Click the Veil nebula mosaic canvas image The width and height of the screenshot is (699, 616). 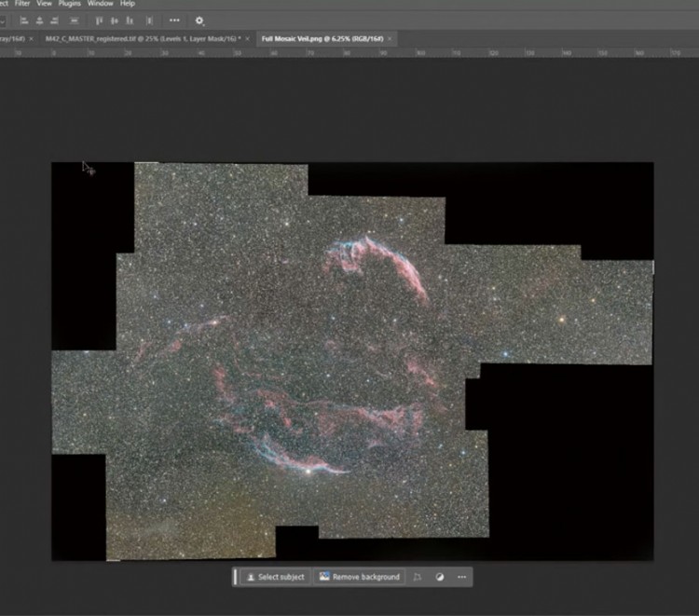pos(352,361)
